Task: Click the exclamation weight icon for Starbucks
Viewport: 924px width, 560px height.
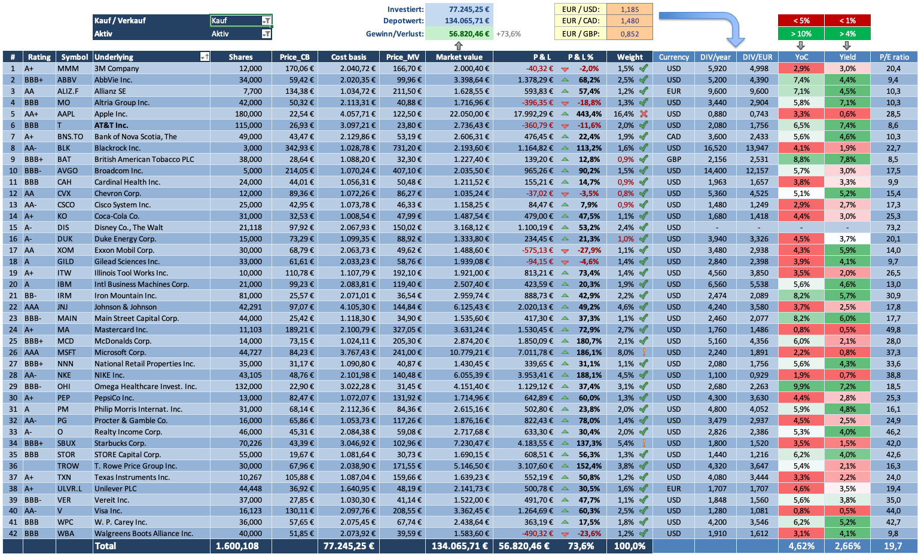Action: (x=644, y=443)
